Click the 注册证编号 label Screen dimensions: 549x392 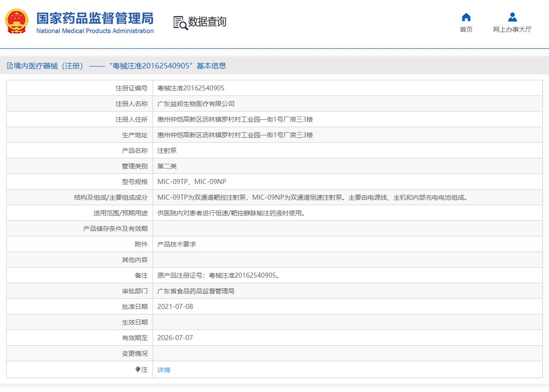coord(132,88)
